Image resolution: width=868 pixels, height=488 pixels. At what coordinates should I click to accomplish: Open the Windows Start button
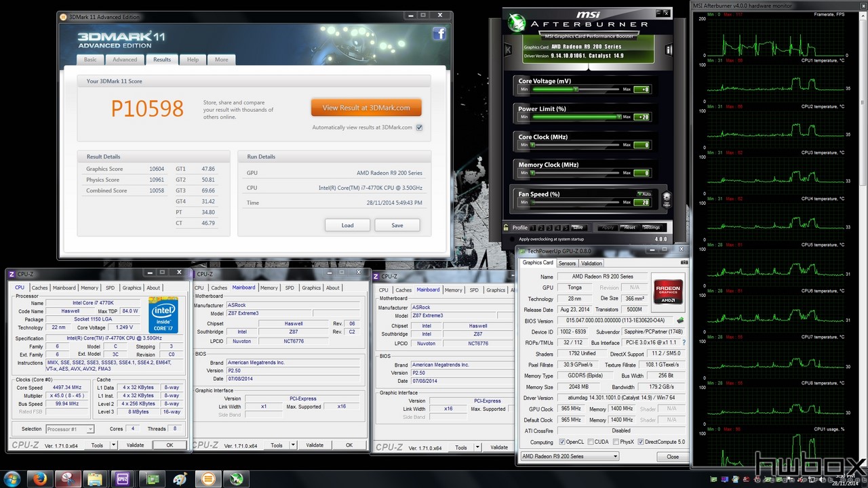pyautogui.click(x=14, y=479)
